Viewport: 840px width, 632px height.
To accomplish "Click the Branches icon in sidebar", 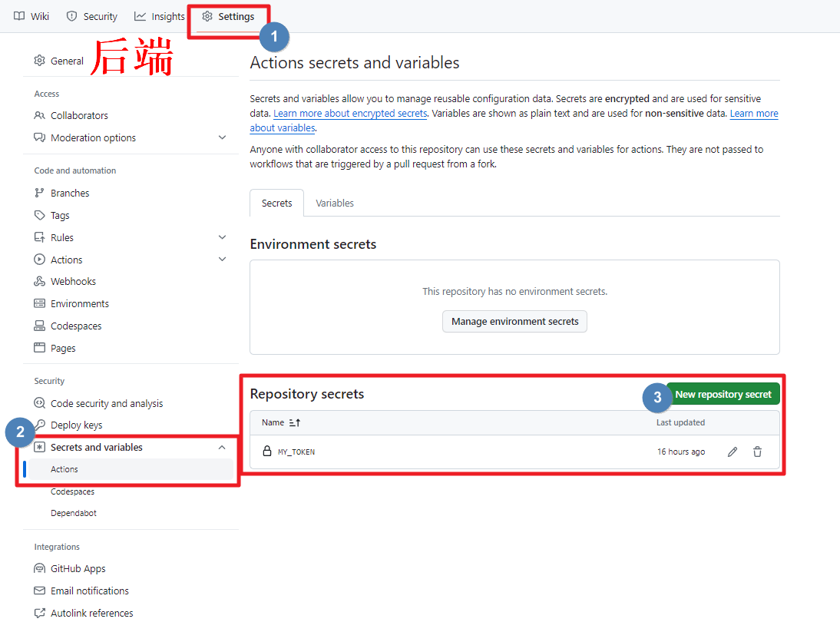I will click(40, 194).
